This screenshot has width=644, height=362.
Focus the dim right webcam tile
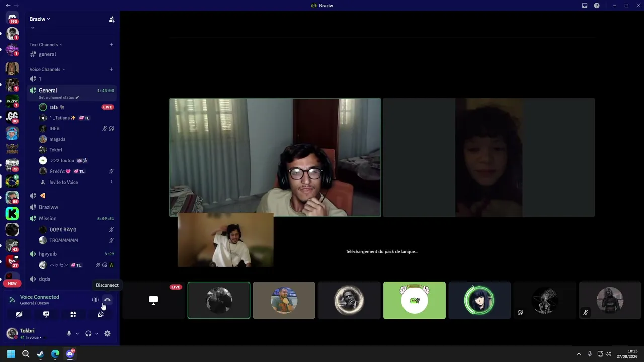[x=489, y=157]
